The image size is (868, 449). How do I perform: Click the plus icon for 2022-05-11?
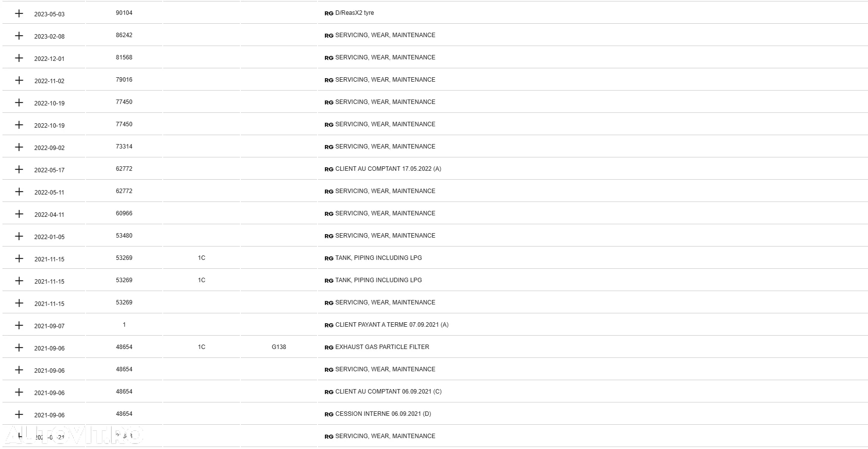19,192
